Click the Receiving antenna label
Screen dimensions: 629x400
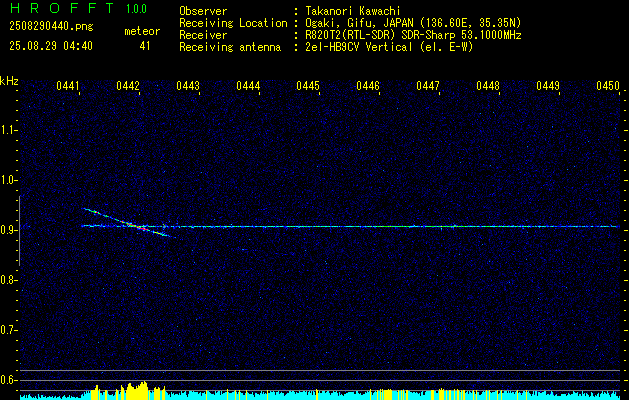[230, 47]
